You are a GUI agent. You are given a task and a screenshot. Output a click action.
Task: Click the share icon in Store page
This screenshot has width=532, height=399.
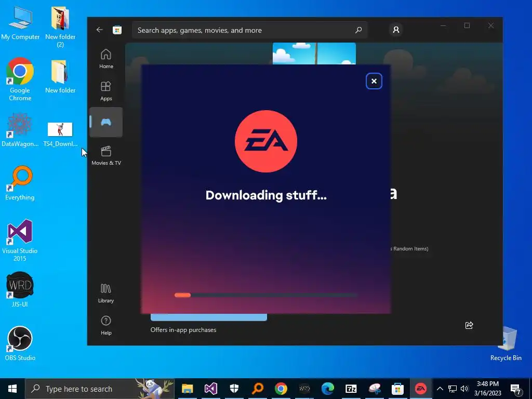tap(469, 325)
